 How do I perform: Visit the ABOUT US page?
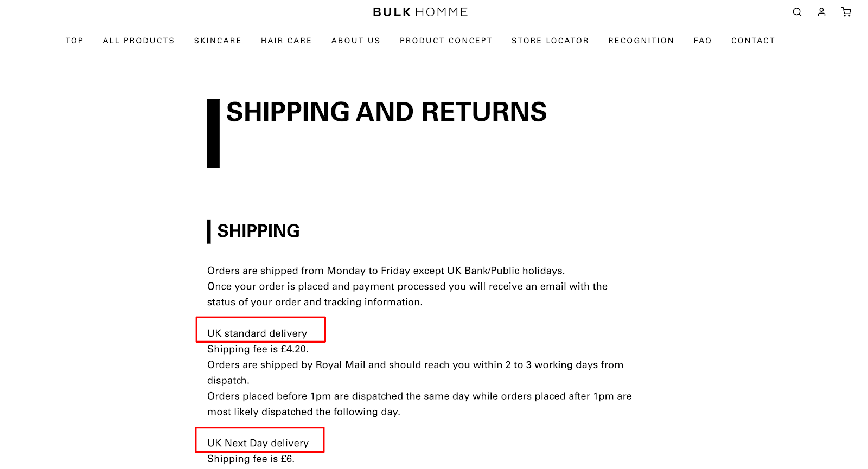[355, 40]
